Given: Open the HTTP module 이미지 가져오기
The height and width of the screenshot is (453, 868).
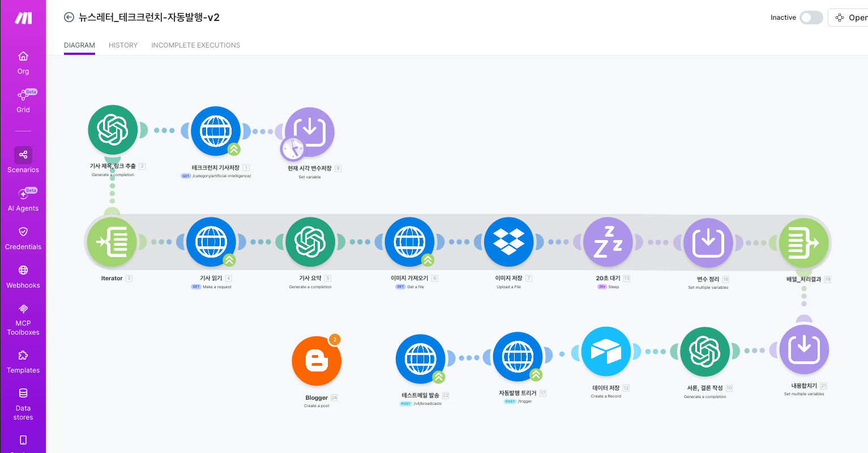Looking at the screenshot, I should [x=409, y=242].
